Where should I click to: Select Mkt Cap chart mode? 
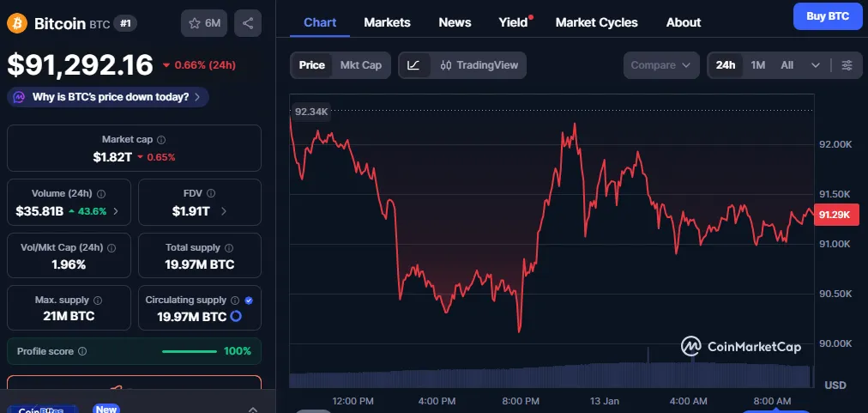tap(361, 65)
